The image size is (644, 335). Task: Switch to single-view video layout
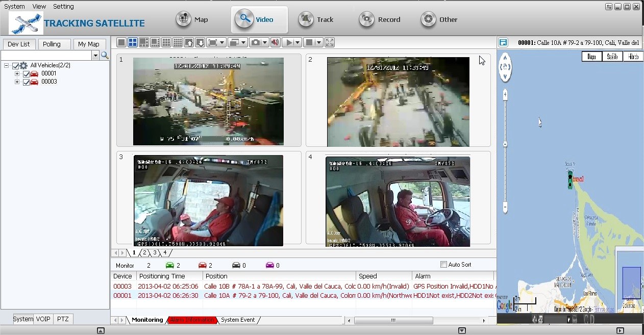click(x=121, y=42)
